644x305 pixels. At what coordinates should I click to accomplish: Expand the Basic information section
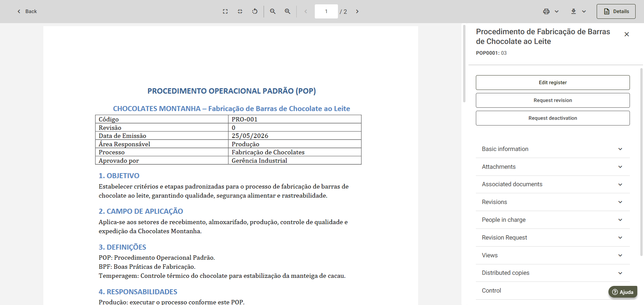553,149
